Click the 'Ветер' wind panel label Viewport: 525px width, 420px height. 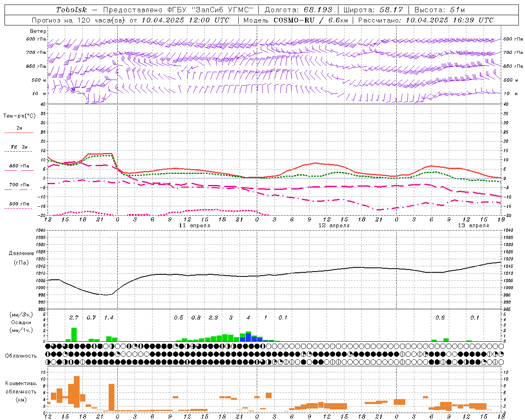pos(38,31)
